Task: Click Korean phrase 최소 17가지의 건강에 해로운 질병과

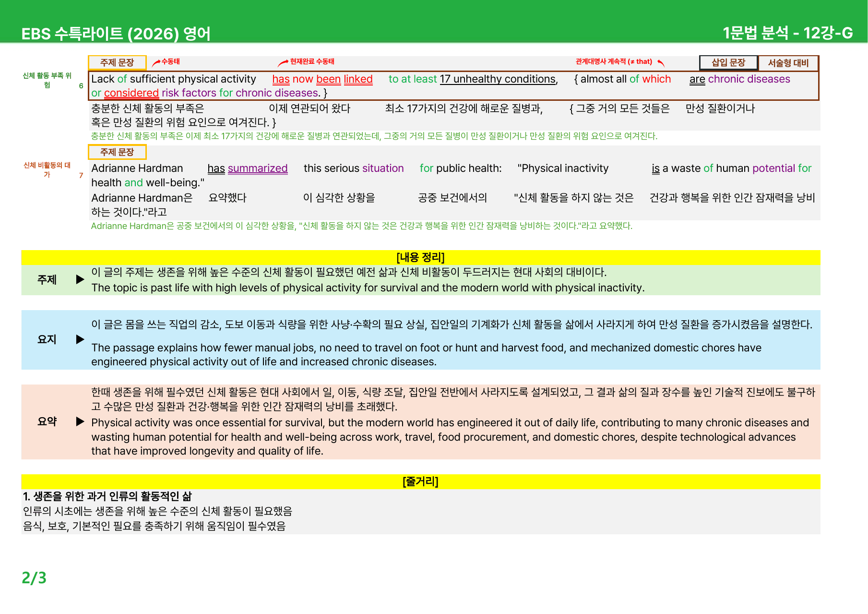Action: point(464,108)
